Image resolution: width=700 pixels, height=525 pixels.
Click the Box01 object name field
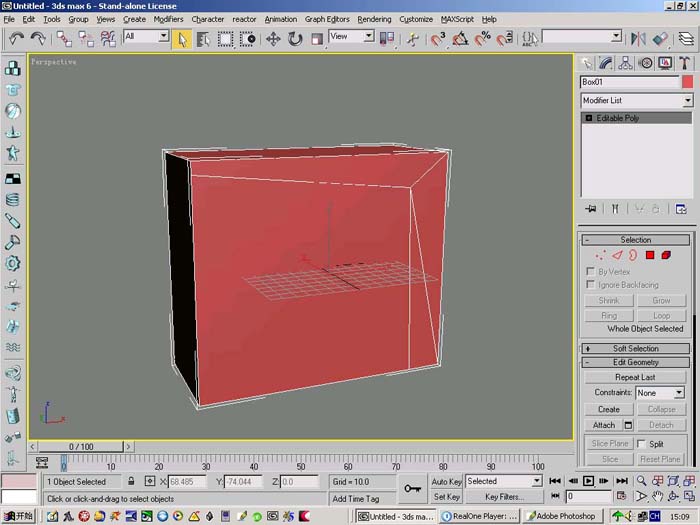(630, 82)
